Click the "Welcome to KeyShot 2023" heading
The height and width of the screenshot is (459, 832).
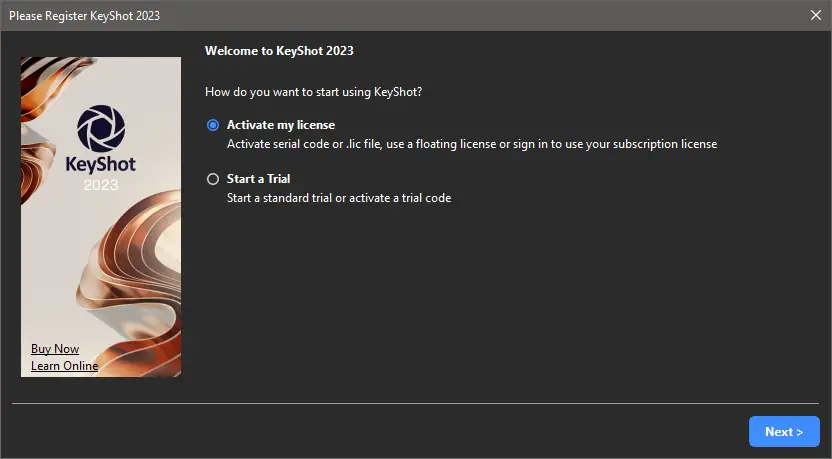pos(279,50)
